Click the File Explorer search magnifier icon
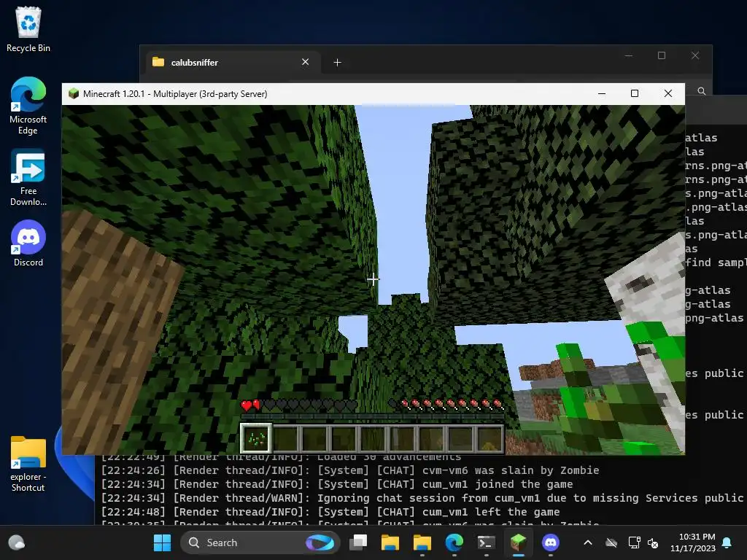The image size is (747, 560). (x=701, y=91)
